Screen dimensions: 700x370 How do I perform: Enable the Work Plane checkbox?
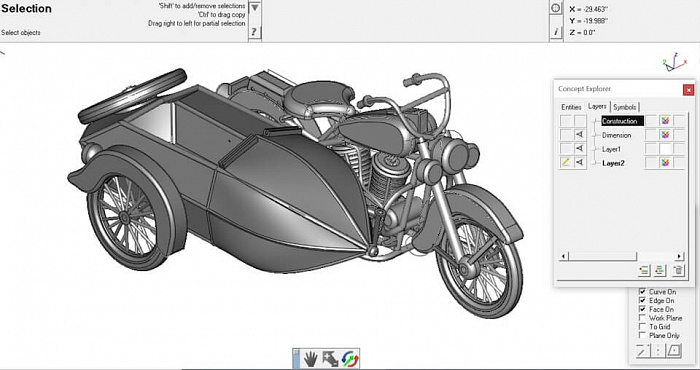click(x=642, y=318)
